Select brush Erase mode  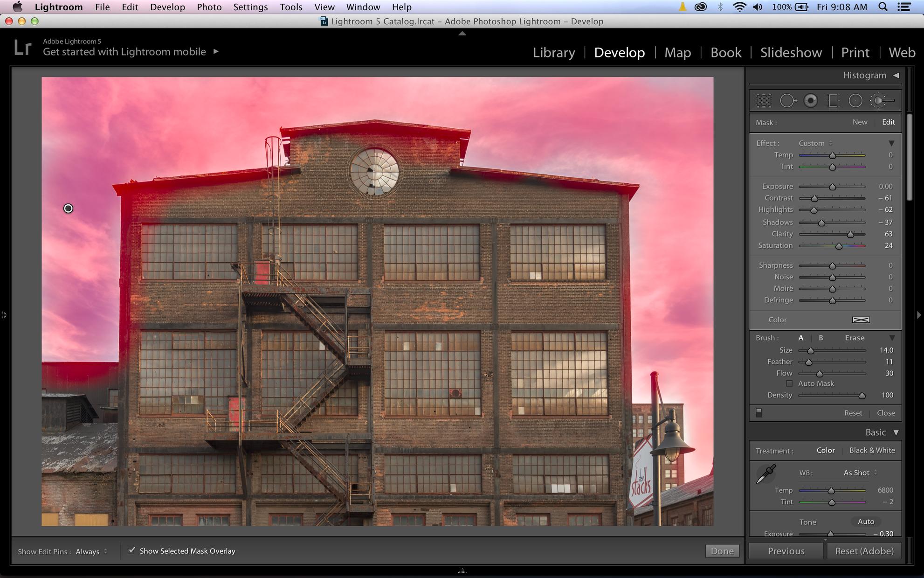coord(855,338)
